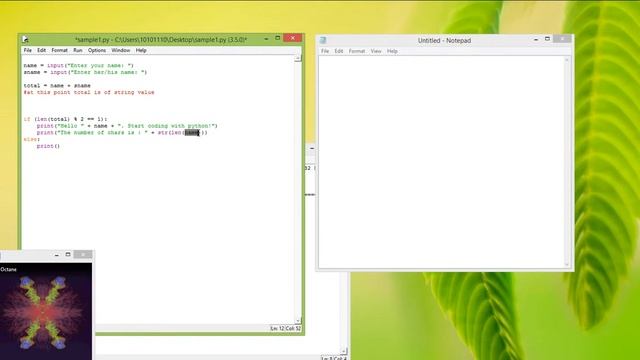Open the Edit menu in Notepad
Viewport: 640px width, 360px height.
point(339,51)
